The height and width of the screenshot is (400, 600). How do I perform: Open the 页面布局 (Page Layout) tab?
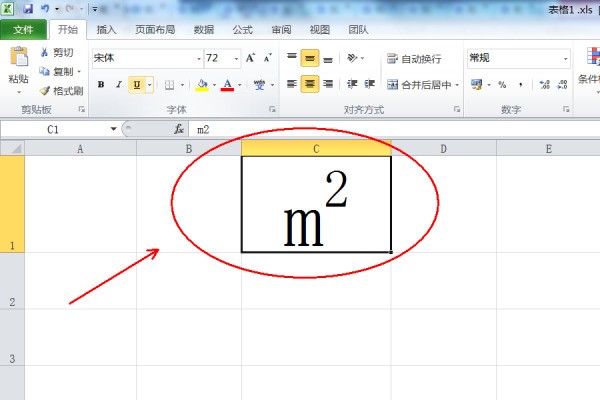pos(155,29)
